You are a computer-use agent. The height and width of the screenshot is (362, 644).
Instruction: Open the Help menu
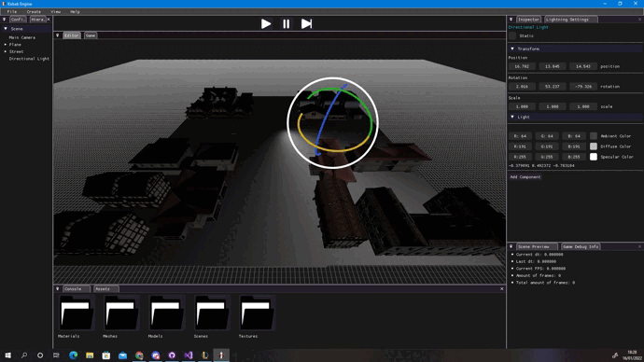tap(75, 12)
